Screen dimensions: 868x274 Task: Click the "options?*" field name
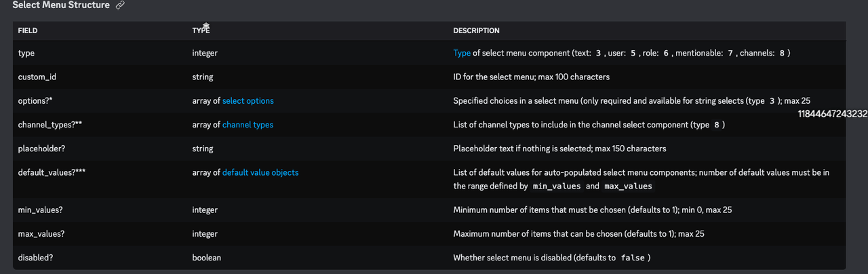point(37,101)
